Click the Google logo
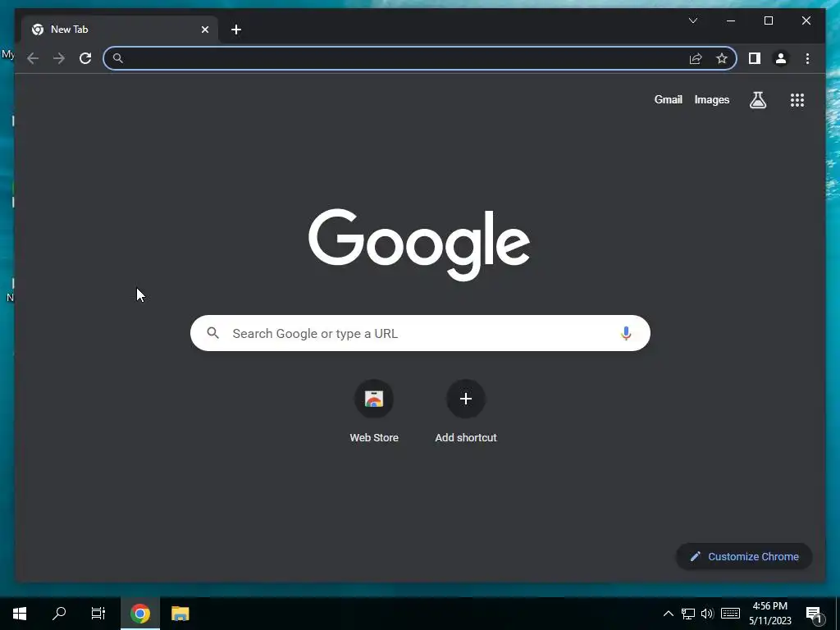The width and height of the screenshot is (840, 630). [419, 244]
